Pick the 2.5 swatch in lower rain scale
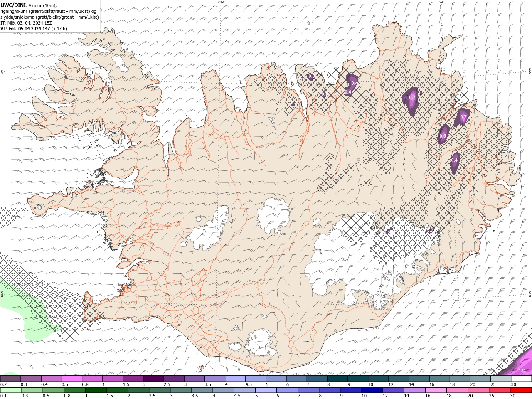532x399 pixels. coord(159,390)
